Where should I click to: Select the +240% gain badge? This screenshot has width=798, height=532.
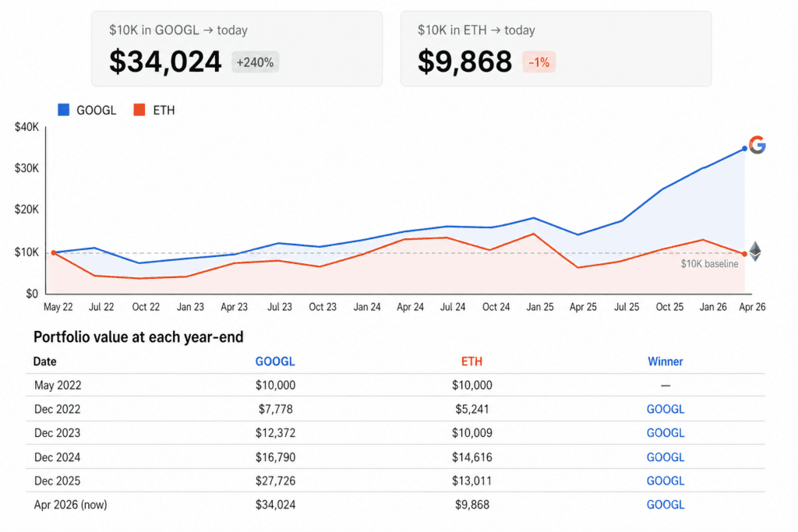click(256, 62)
